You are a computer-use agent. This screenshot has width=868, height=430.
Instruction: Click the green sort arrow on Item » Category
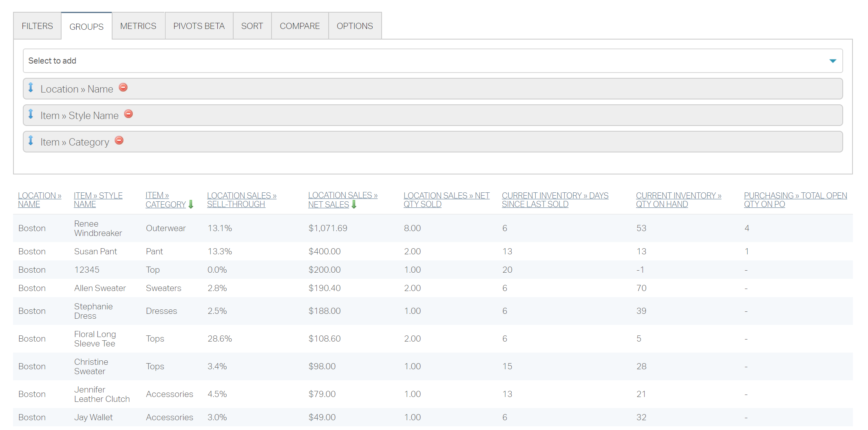click(191, 204)
